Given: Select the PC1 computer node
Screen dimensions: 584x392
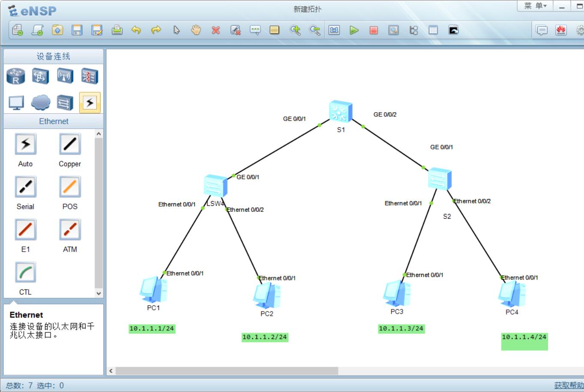Looking at the screenshot, I should coord(153,290).
